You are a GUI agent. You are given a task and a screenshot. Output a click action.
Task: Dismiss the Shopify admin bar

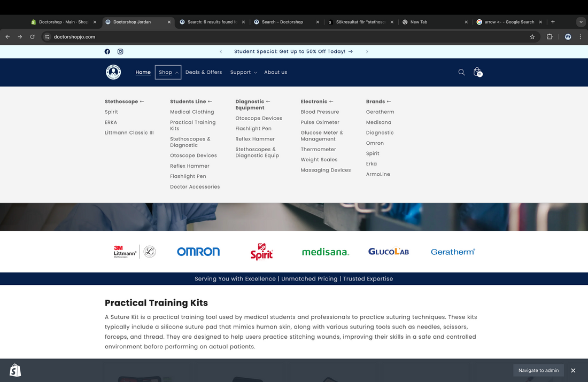573,370
